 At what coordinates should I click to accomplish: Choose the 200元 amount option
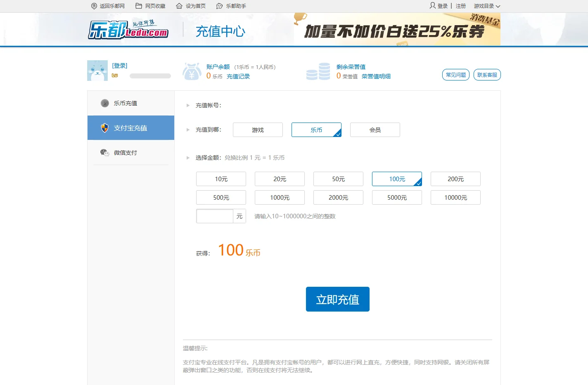(455, 179)
